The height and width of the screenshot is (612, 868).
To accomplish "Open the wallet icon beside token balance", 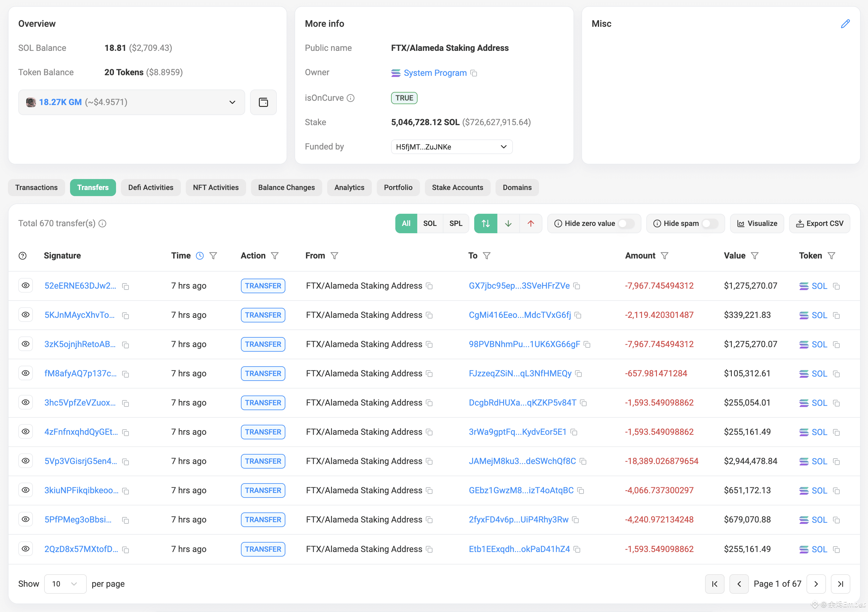I will [263, 102].
